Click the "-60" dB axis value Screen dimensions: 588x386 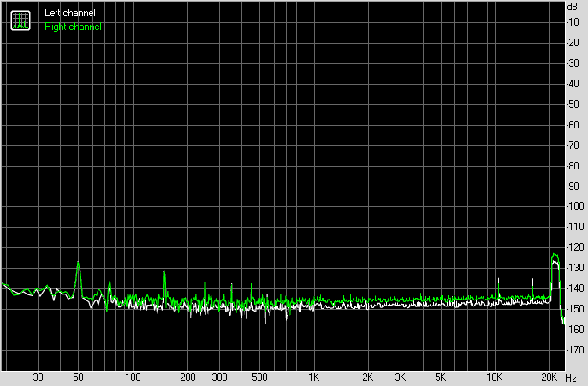tap(573, 125)
